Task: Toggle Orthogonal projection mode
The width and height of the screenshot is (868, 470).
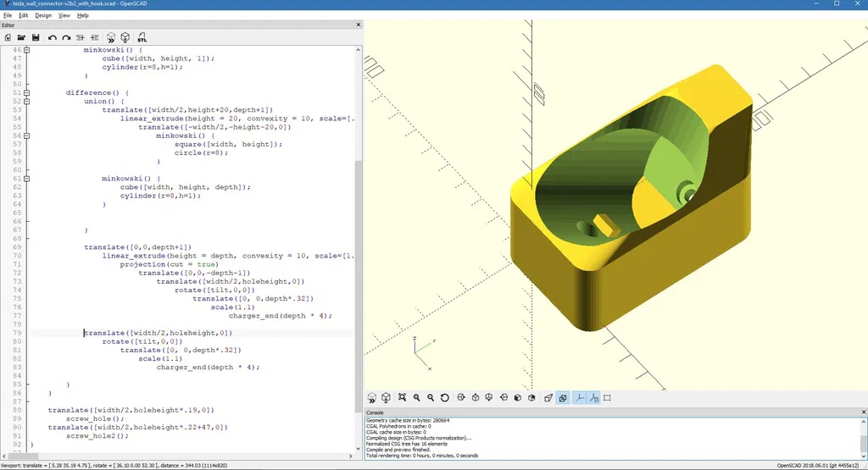Action: [563, 397]
